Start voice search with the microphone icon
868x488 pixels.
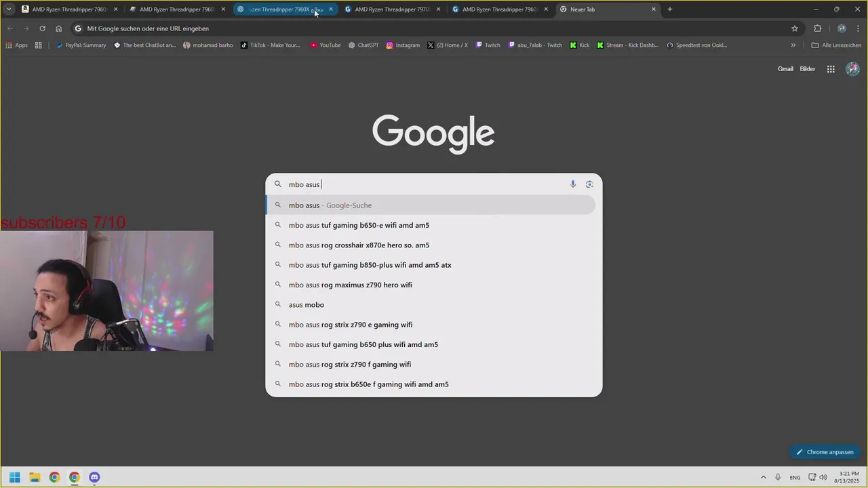[x=573, y=184]
